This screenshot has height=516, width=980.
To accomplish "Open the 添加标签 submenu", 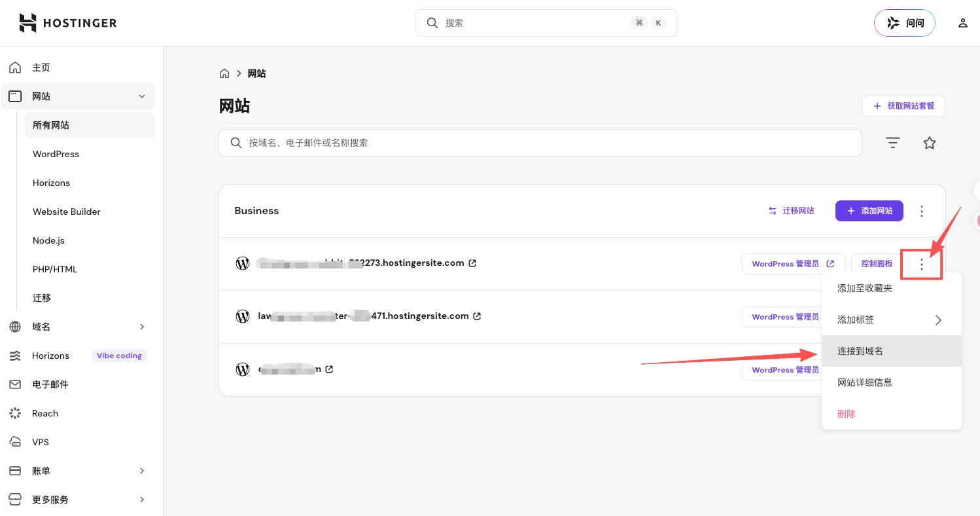I will (x=892, y=320).
